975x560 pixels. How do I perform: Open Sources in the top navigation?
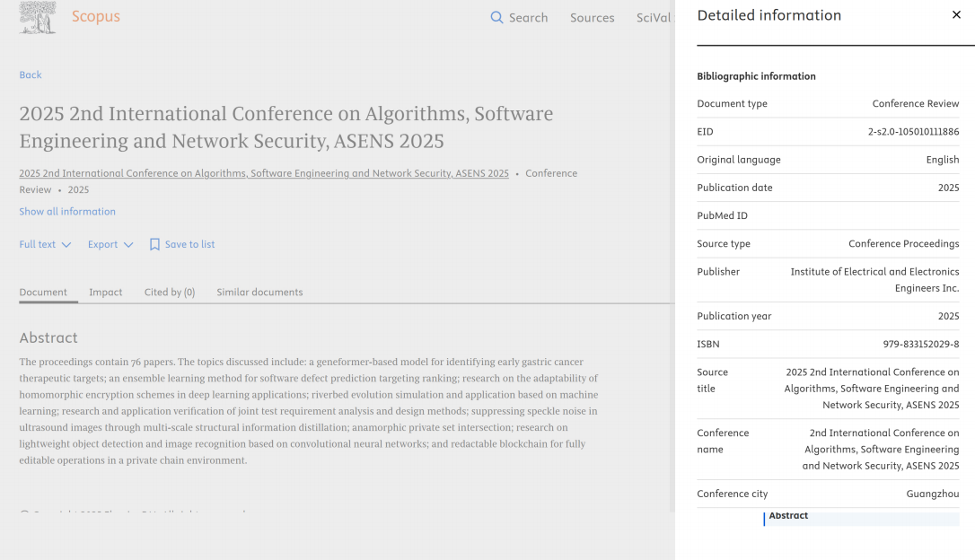(592, 18)
